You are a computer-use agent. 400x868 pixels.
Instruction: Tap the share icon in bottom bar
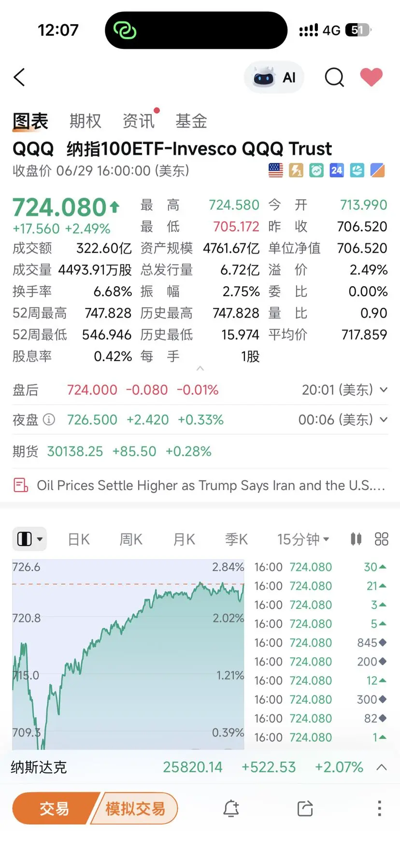[x=305, y=808]
